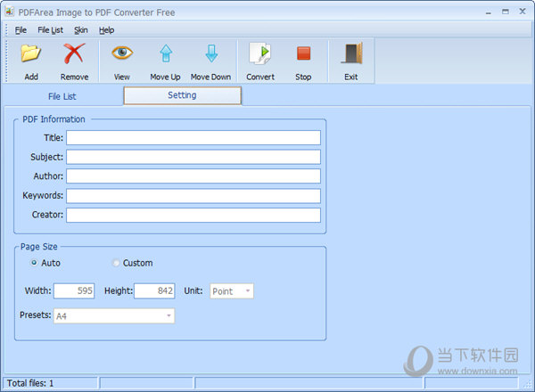Screen dimensions: 535x392
Task: Open the Skin menu
Action: (81, 30)
